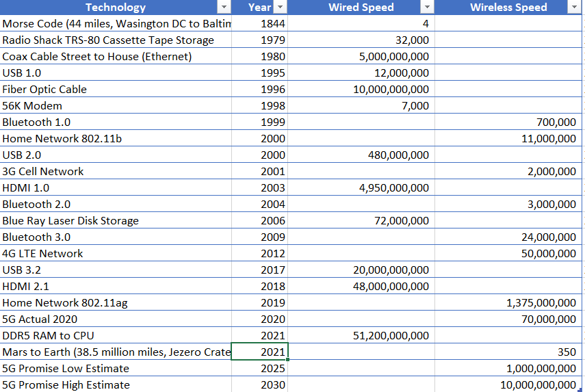
Task: Select the year 2030 cell
Action: (260, 384)
